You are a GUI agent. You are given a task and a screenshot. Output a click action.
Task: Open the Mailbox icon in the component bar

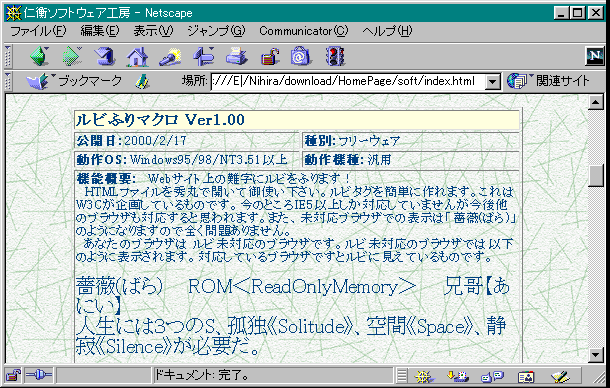tap(458, 376)
